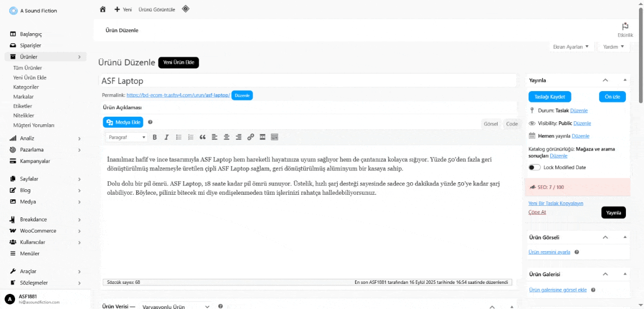Open the Etkinlik activity panel icon

coord(625,29)
